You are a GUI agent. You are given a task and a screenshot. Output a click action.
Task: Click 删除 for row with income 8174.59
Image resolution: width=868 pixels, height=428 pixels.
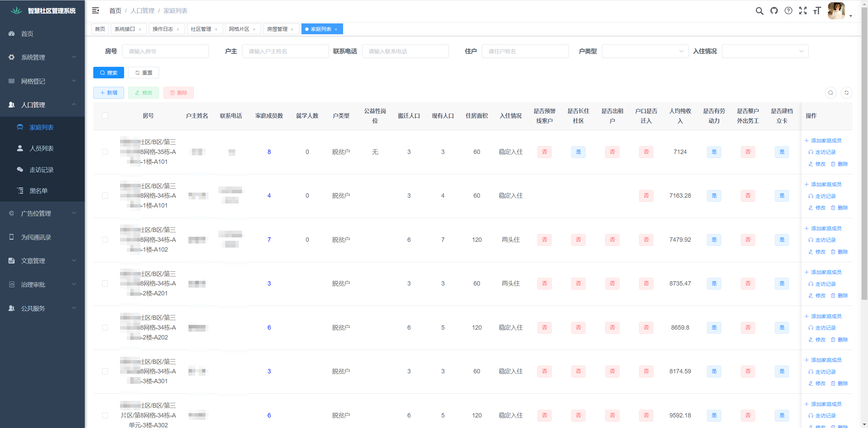[840, 383]
